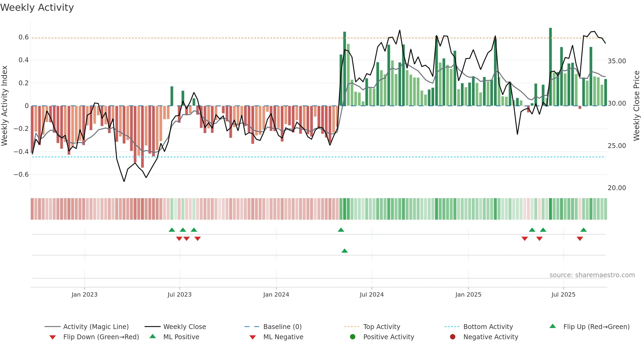Toggle Activity (Magic Line) legend entry
The height and width of the screenshot is (362, 644).
[x=87, y=327]
